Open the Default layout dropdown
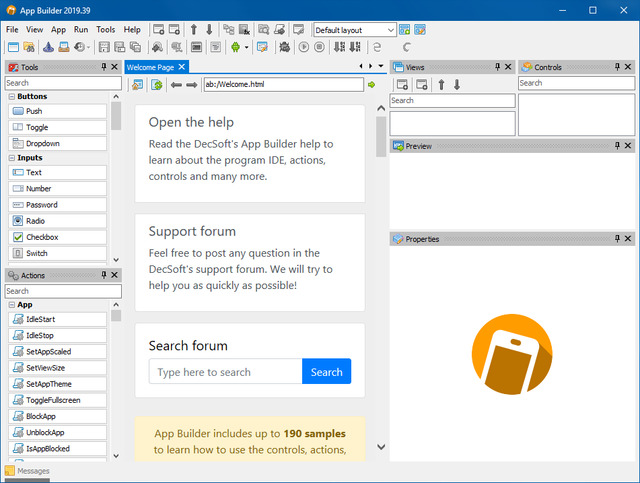This screenshot has height=483, width=640. (390, 30)
